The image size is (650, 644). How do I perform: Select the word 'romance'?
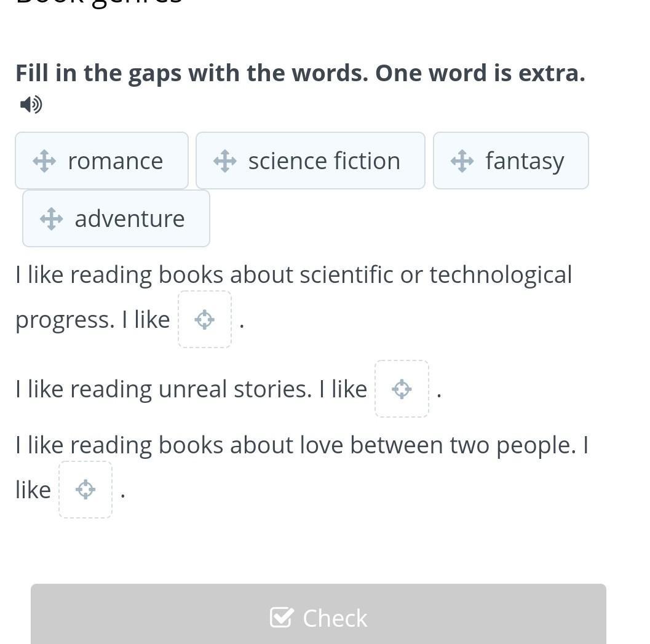pos(116,161)
